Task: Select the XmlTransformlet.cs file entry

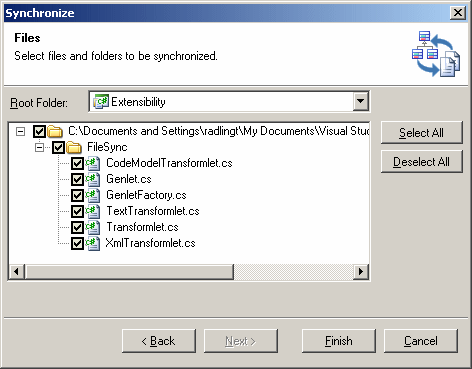Action: click(x=150, y=243)
